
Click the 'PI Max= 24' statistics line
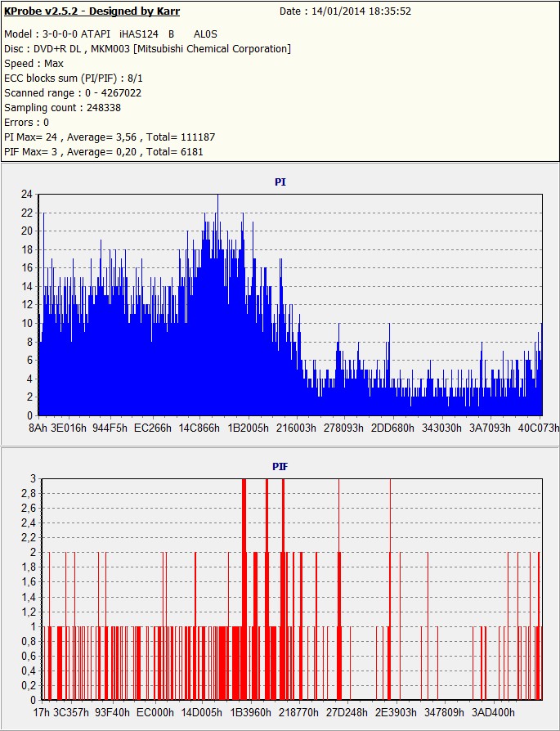(x=110, y=137)
